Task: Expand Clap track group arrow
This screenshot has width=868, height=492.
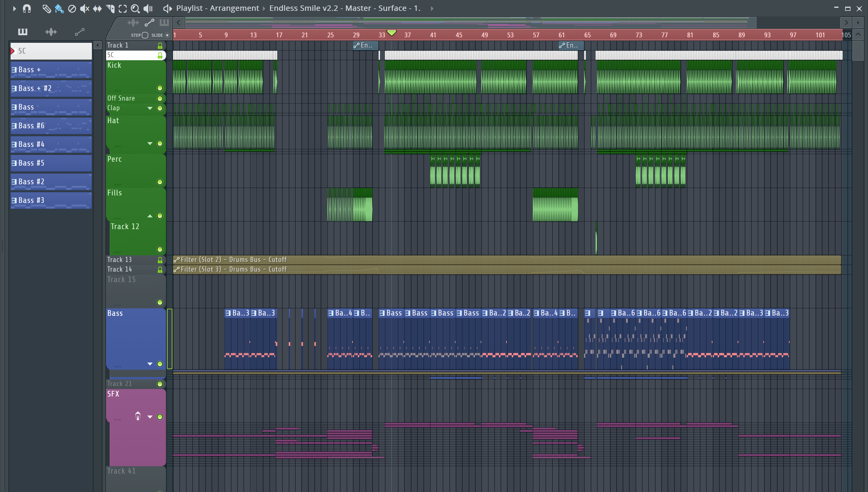Action: click(150, 108)
